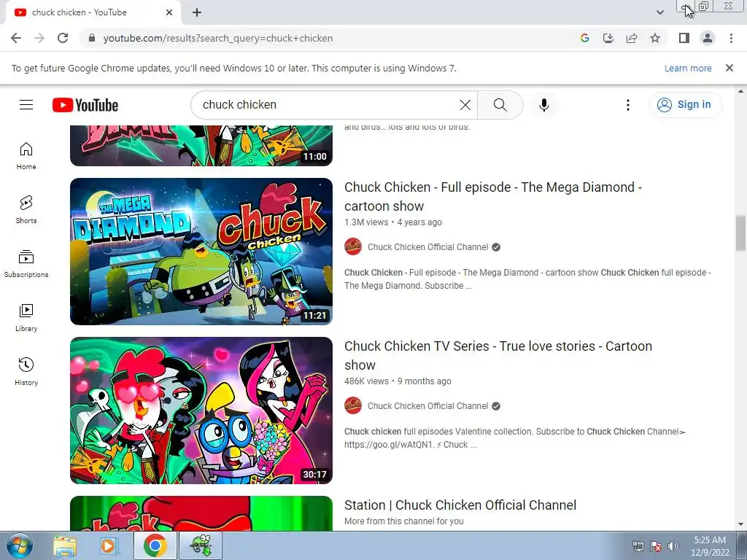Bookmark this page with the star
Screen dimensions: 747x560
coord(655,38)
